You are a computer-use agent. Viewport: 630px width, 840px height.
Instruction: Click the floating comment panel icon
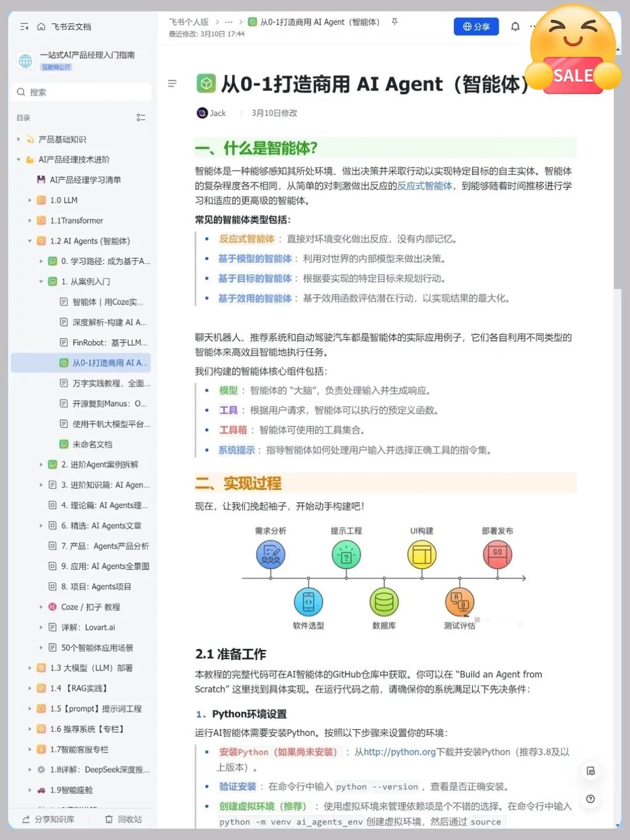pyautogui.click(x=590, y=771)
